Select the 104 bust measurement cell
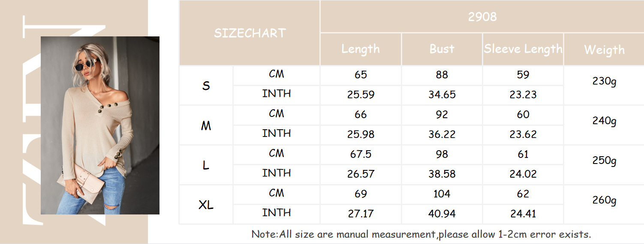The height and width of the screenshot is (244, 644). click(442, 194)
